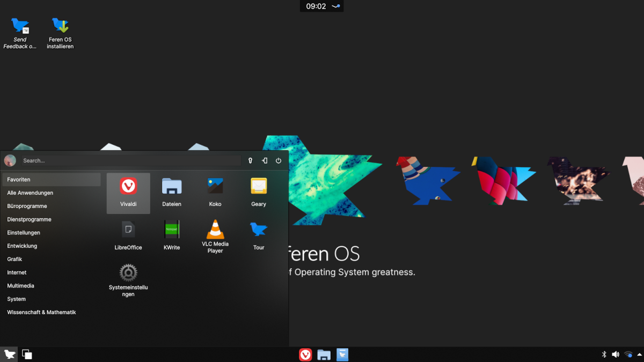Open the task view panel icon

27,354
